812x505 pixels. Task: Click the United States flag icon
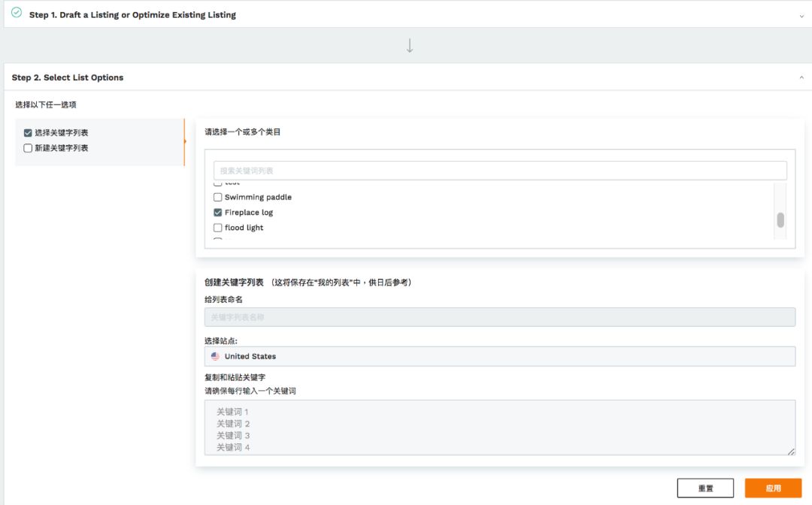(x=216, y=356)
